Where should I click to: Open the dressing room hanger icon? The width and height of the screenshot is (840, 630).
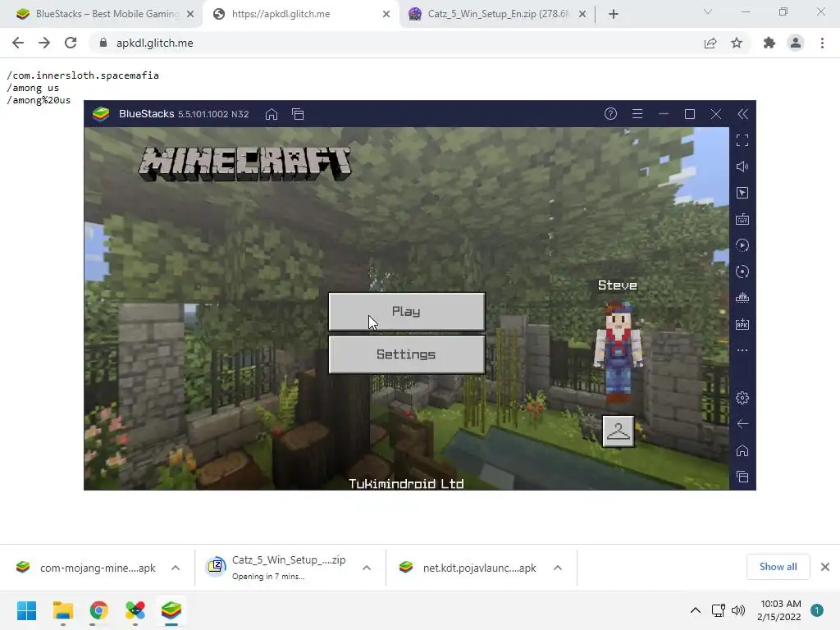pos(619,431)
